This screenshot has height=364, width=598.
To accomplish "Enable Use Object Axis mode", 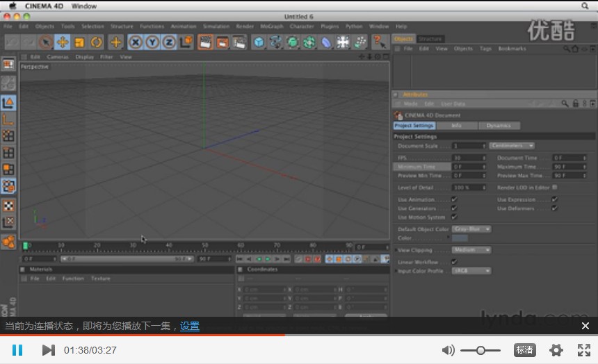I will (8, 119).
